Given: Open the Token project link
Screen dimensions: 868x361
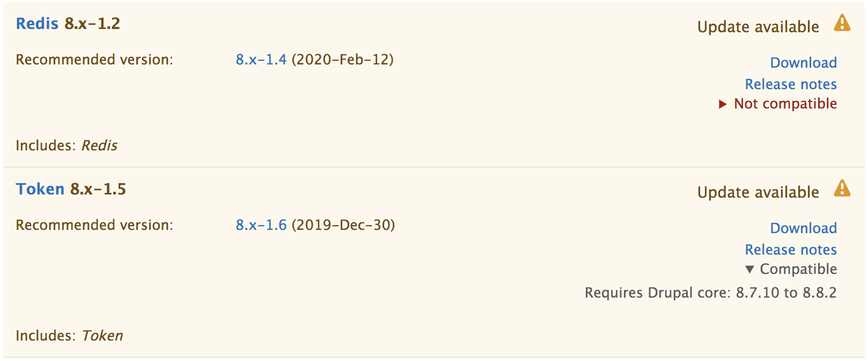Looking at the screenshot, I should [x=40, y=189].
